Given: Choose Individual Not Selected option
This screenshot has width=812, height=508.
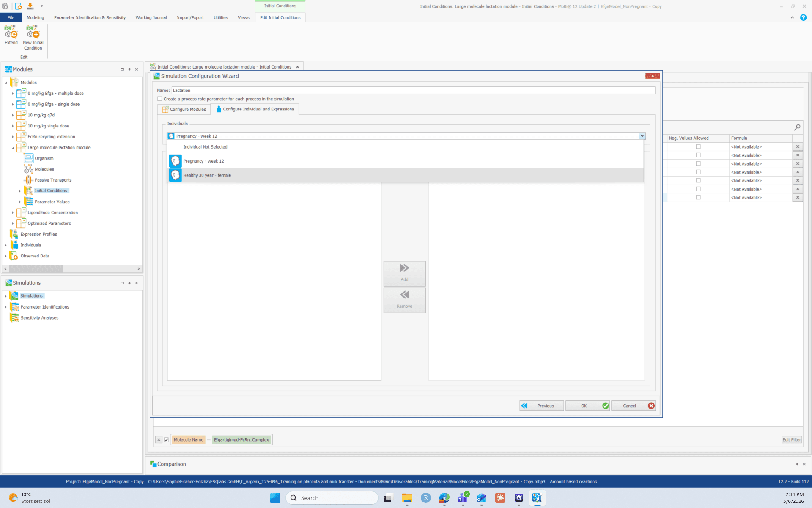Looking at the screenshot, I should click(x=405, y=147).
